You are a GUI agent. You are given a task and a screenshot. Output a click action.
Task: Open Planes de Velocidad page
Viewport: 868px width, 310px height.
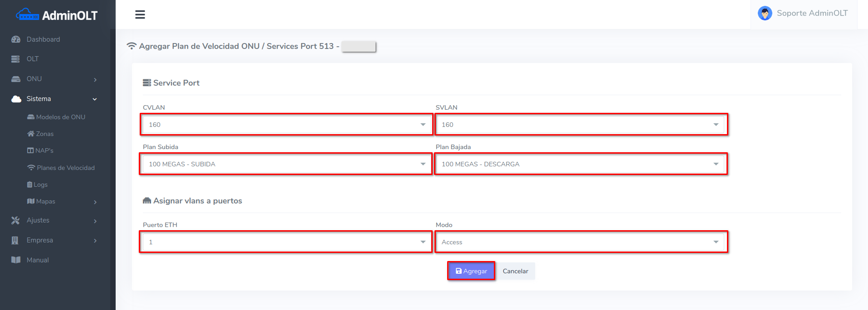tap(65, 168)
